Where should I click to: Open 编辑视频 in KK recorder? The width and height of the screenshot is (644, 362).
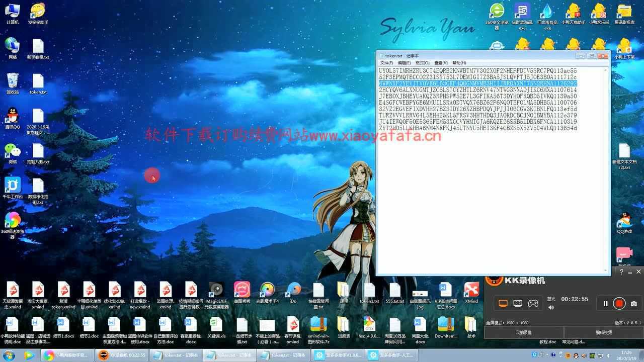click(604, 332)
